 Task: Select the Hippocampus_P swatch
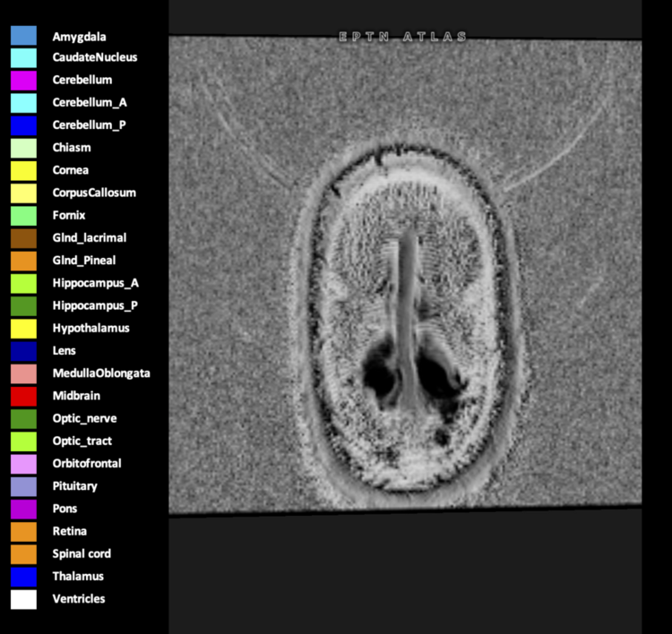tap(23, 306)
